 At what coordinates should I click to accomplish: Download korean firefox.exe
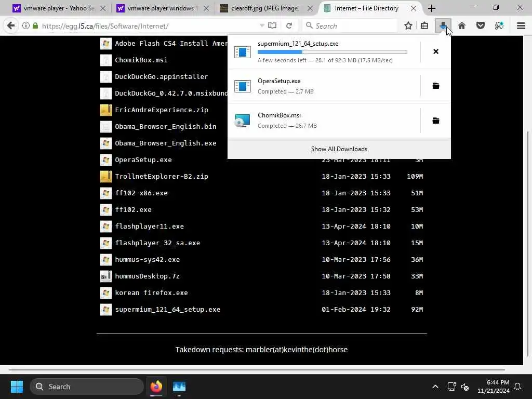(151, 293)
